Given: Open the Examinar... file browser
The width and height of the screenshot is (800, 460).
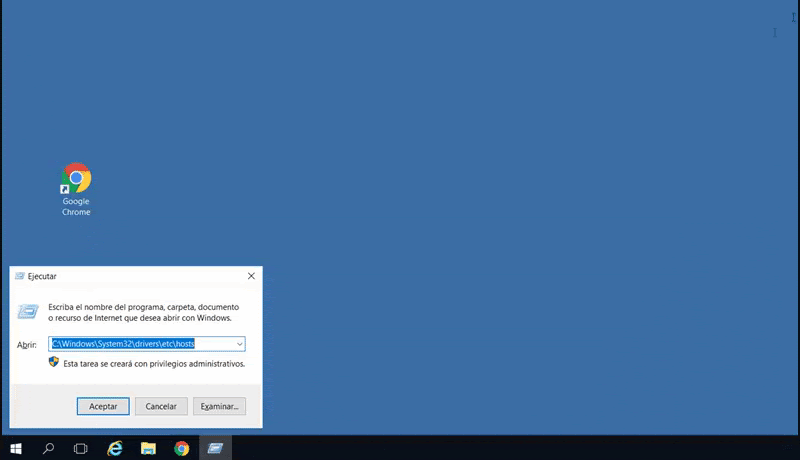Looking at the screenshot, I should [x=219, y=406].
